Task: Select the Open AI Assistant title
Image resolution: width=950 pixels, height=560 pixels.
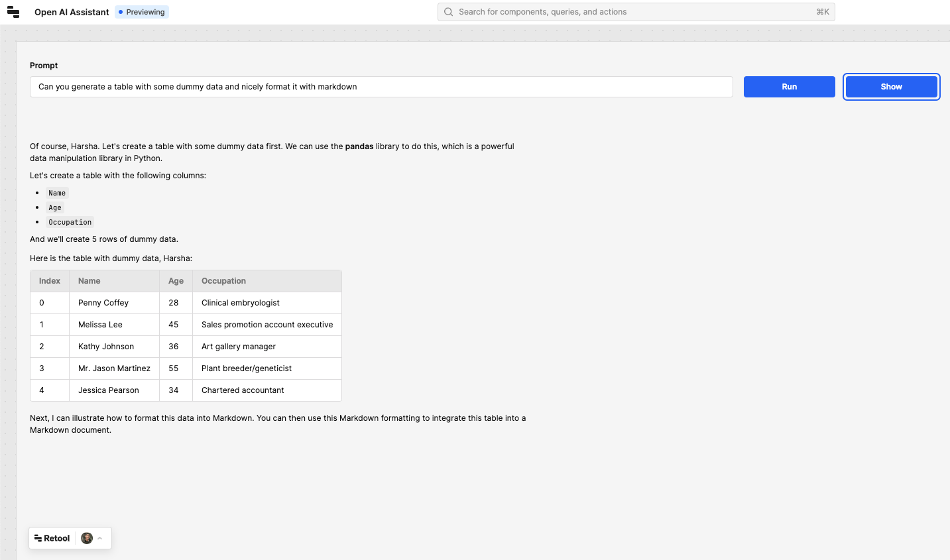Action: (x=71, y=11)
